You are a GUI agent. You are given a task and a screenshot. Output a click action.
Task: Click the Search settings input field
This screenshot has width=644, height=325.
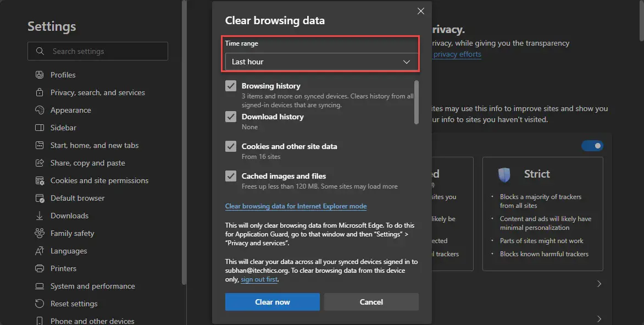point(98,51)
